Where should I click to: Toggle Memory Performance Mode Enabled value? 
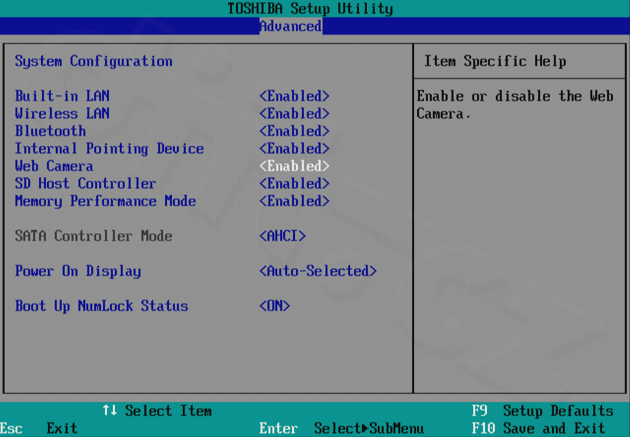294,201
